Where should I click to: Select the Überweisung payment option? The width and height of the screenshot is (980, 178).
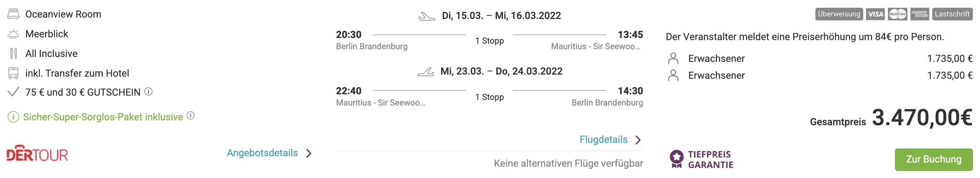pos(839,14)
